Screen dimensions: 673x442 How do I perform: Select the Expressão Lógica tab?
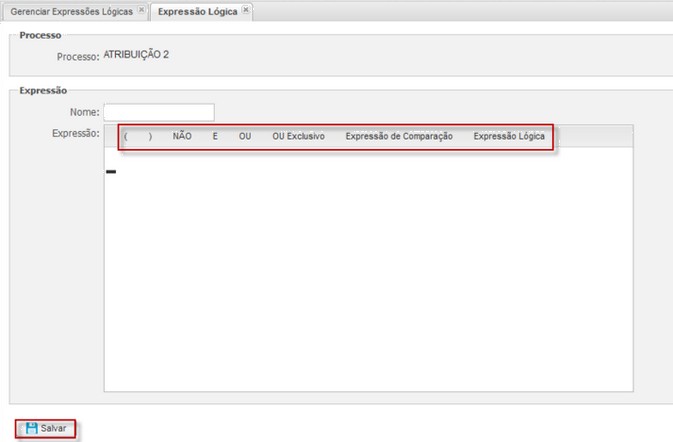[x=197, y=12]
